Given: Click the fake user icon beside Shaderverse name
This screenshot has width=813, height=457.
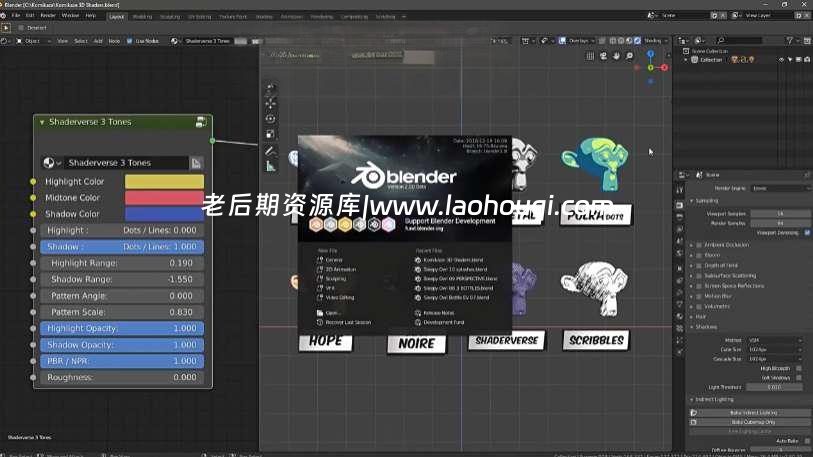Looking at the screenshot, I should [196, 163].
